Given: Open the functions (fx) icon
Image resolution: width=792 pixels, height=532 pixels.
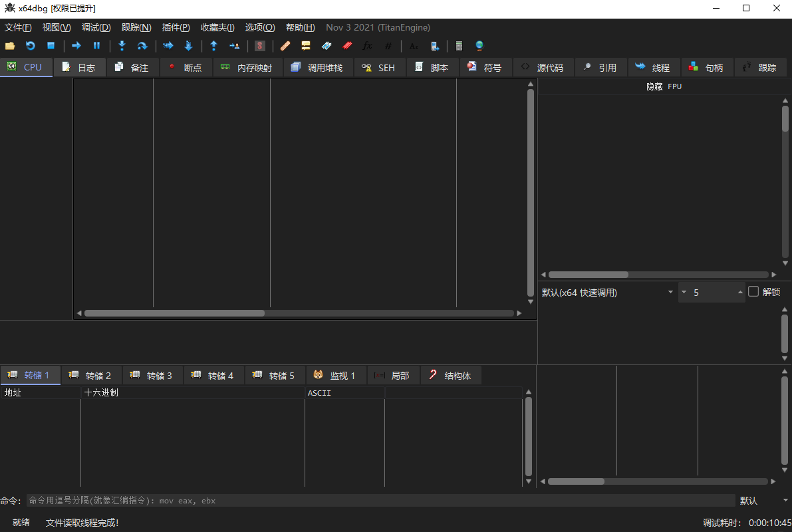Looking at the screenshot, I should tap(367, 46).
